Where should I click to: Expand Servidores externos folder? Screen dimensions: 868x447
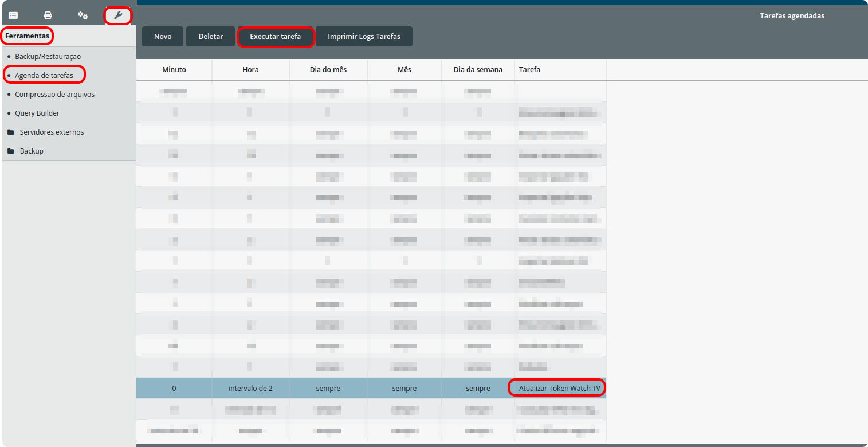point(52,132)
